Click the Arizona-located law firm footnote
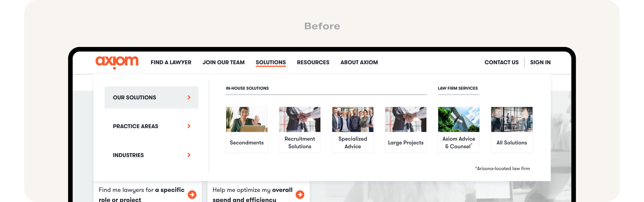This screenshot has height=202, width=644. click(502, 169)
